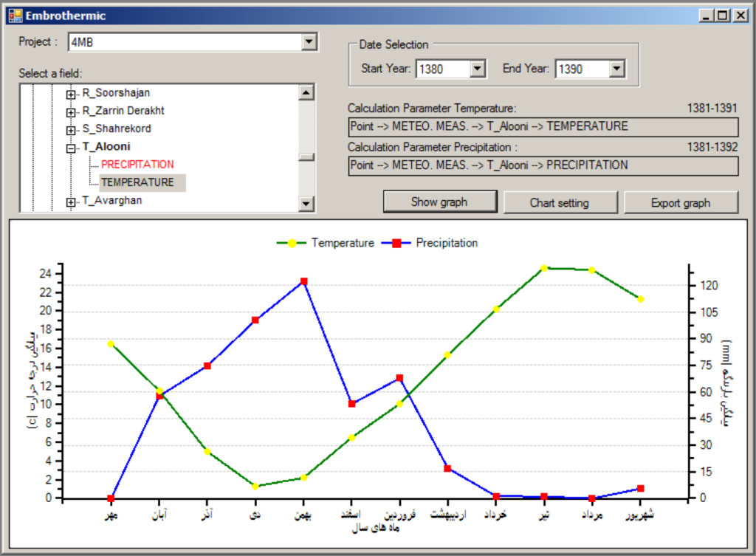This screenshot has width=756, height=556.
Task: Open the End Year dropdown
Action: coord(617,69)
